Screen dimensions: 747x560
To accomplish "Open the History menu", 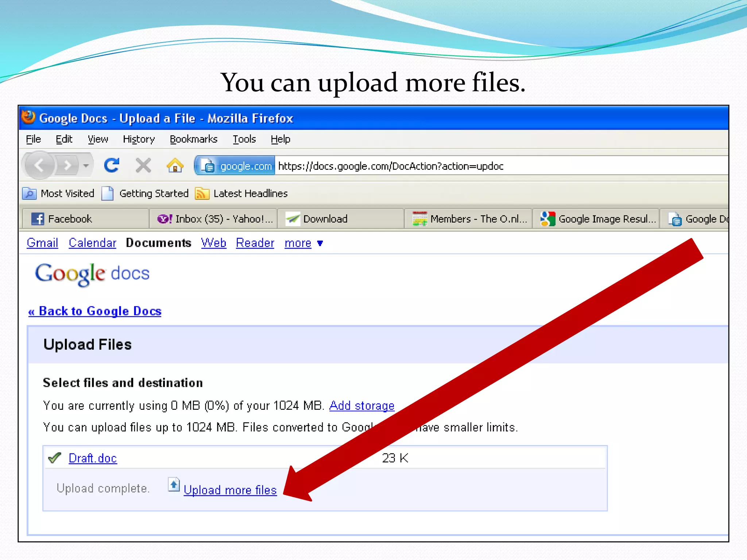I will [x=139, y=139].
